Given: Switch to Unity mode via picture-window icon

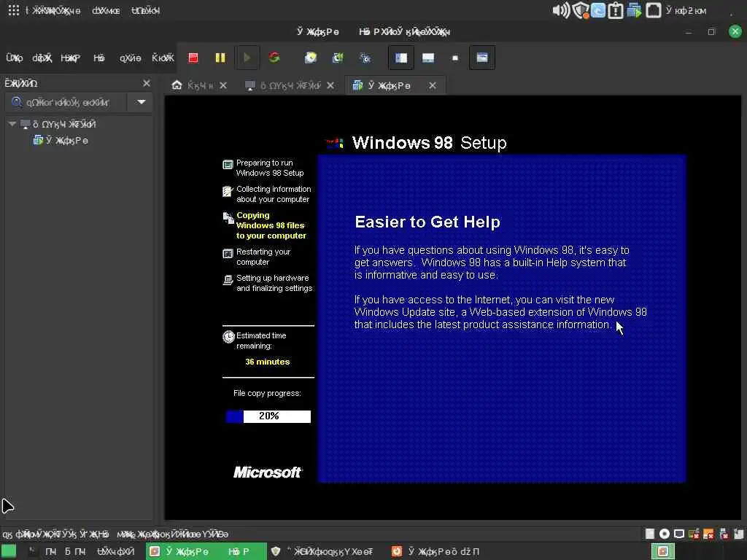Looking at the screenshot, I should pyautogui.click(x=482, y=58).
